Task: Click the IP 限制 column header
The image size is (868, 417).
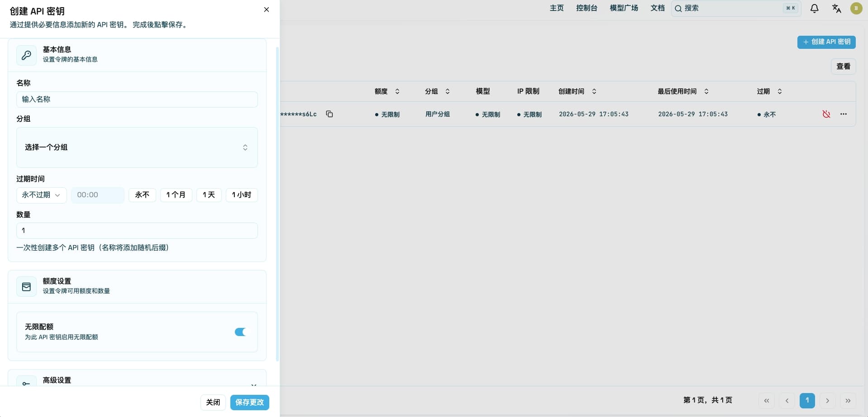Action: coord(528,91)
